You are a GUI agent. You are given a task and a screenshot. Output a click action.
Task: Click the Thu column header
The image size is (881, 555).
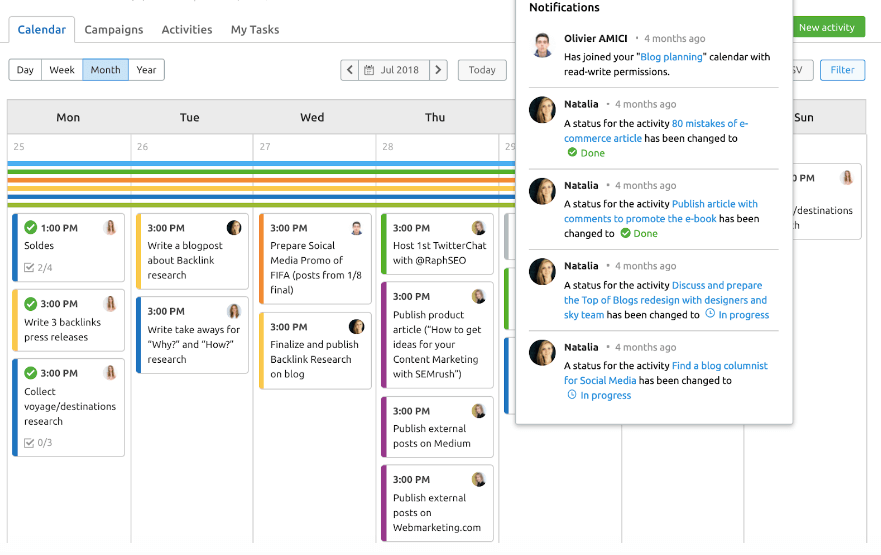pyautogui.click(x=435, y=117)
